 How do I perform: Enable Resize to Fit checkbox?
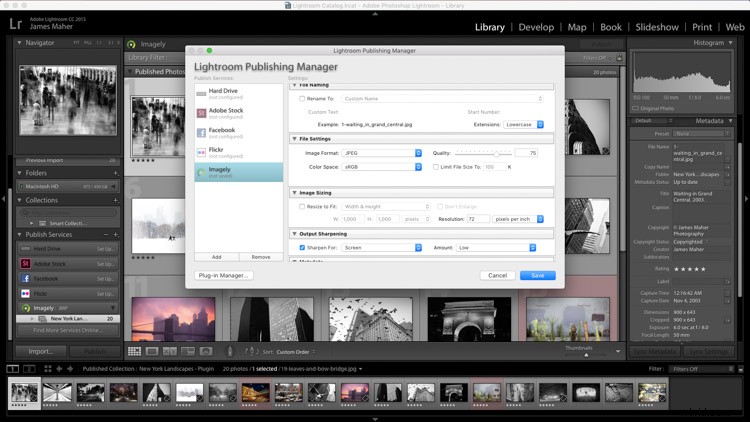[x=302, y=207]
